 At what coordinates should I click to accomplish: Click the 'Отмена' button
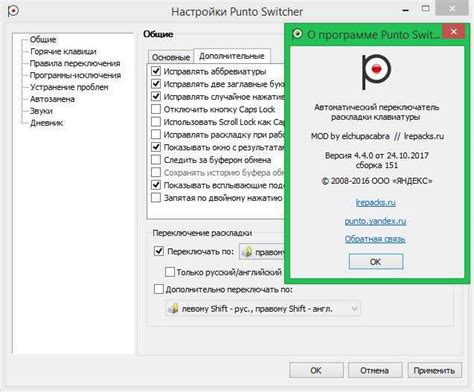coord(375,370)
